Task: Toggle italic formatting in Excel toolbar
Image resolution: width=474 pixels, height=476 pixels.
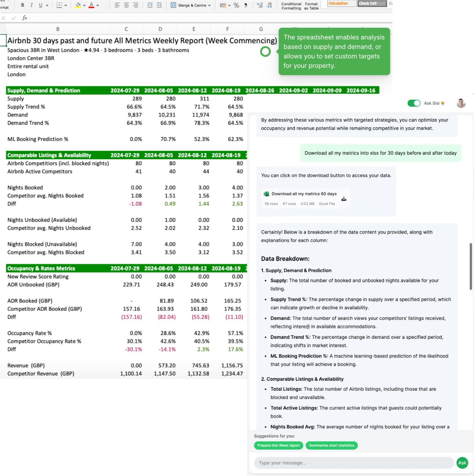Action: pyautogui.click(x=32, y=5)
